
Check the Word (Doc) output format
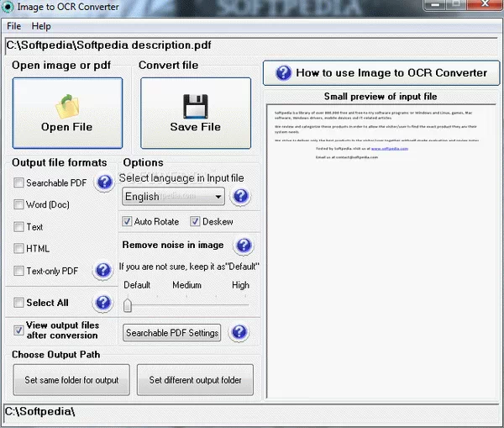tap(18, 204)
